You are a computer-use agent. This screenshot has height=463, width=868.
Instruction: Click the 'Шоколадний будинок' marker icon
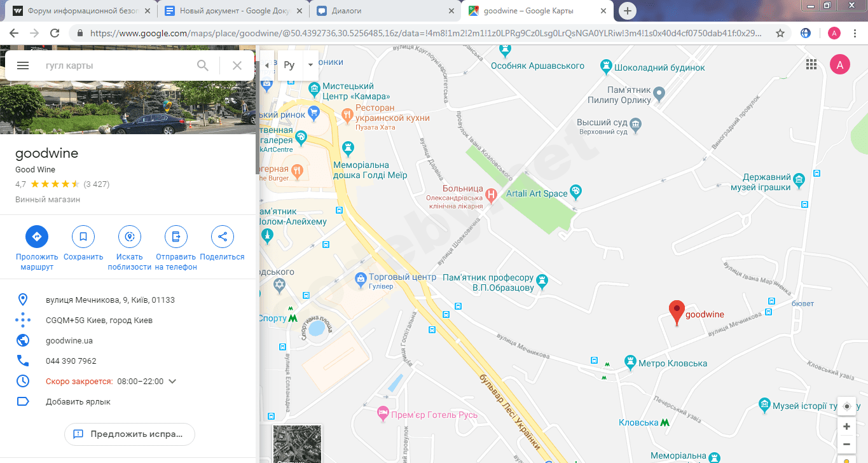607,66
